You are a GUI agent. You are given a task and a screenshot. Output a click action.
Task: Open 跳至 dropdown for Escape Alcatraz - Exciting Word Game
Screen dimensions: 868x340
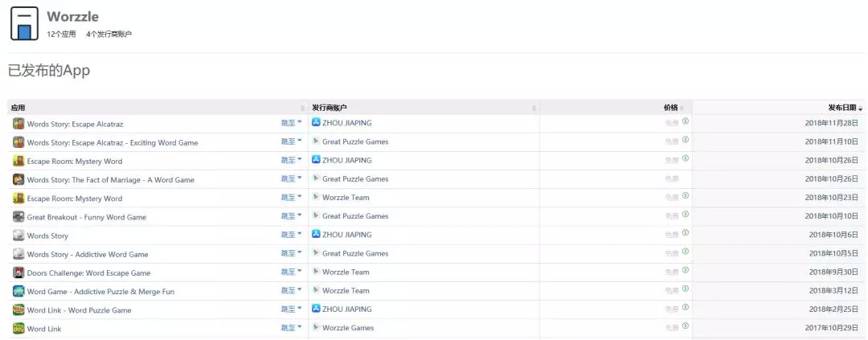pyautogui.click(x=291, y=141)
